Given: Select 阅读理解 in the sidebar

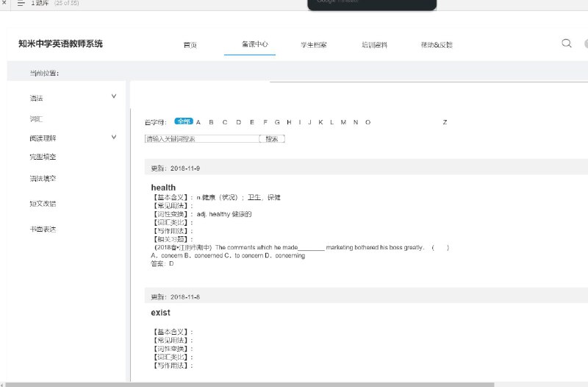Looking at the screenshot, I should (x=43, y=138).
